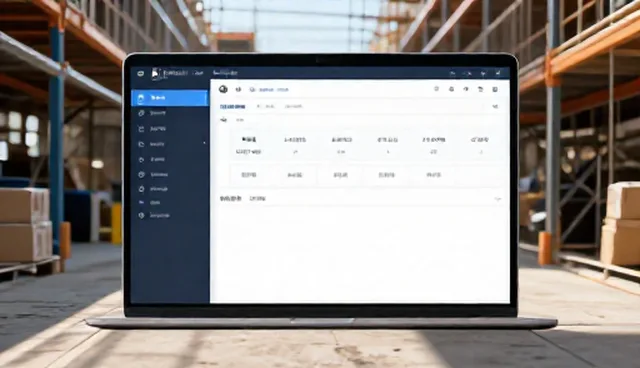The image size is (640, 368).
Task: Click the search field with the magnifier icon
Action: (x=269, y=90)
